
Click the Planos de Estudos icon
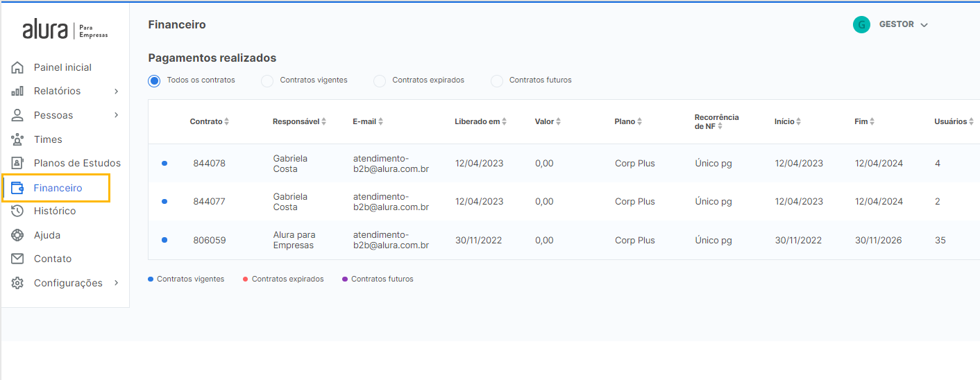point(17,163)
